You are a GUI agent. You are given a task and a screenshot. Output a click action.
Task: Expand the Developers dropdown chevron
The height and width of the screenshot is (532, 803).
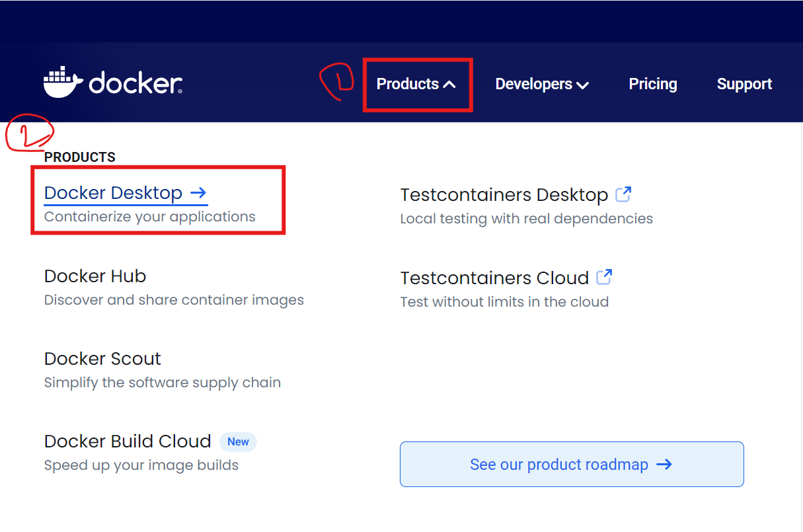(582, 85)
